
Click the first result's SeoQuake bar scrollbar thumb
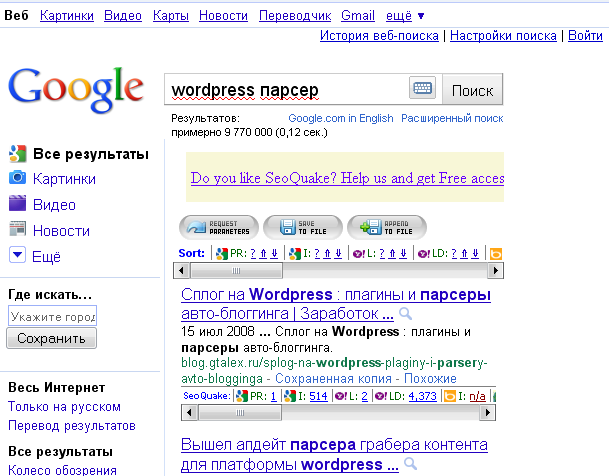240,412
